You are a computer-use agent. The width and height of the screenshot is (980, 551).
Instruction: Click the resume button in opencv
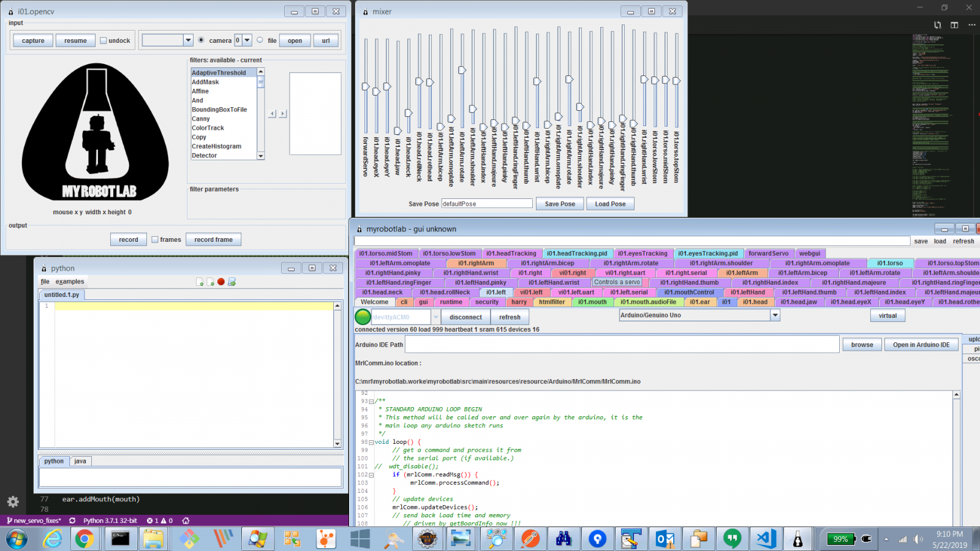(x=75, y=40)
